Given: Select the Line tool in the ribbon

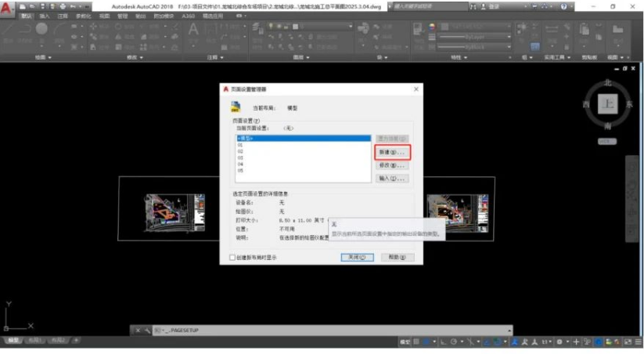Looking at the screenshot, I should pyautogui.click(x=9, y=29).
